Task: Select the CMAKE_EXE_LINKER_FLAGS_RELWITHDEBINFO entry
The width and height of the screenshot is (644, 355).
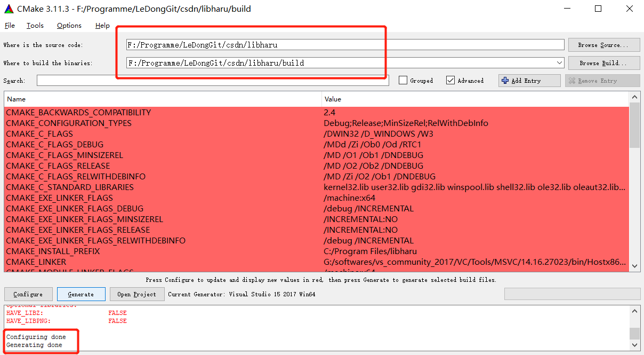Action: 96,241
